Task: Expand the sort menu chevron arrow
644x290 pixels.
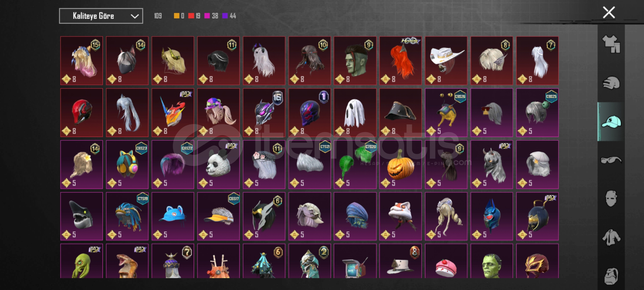Action: point(134,16)
